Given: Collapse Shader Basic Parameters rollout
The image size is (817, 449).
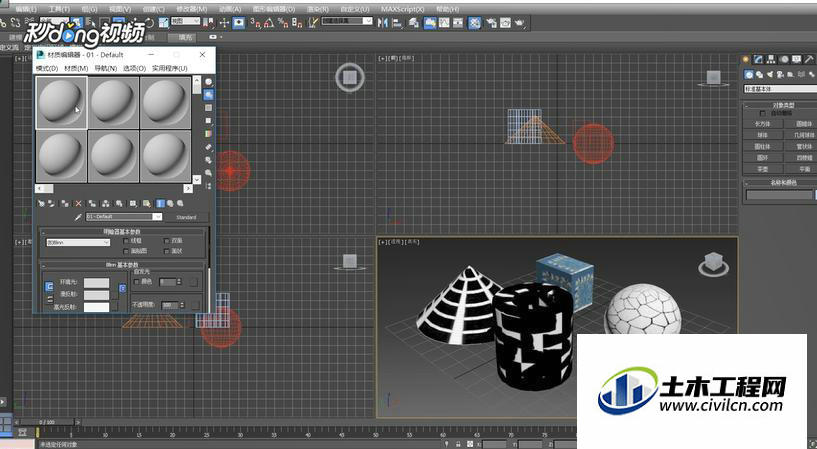Looking at the screenshot, I should [x=44, y=233].
